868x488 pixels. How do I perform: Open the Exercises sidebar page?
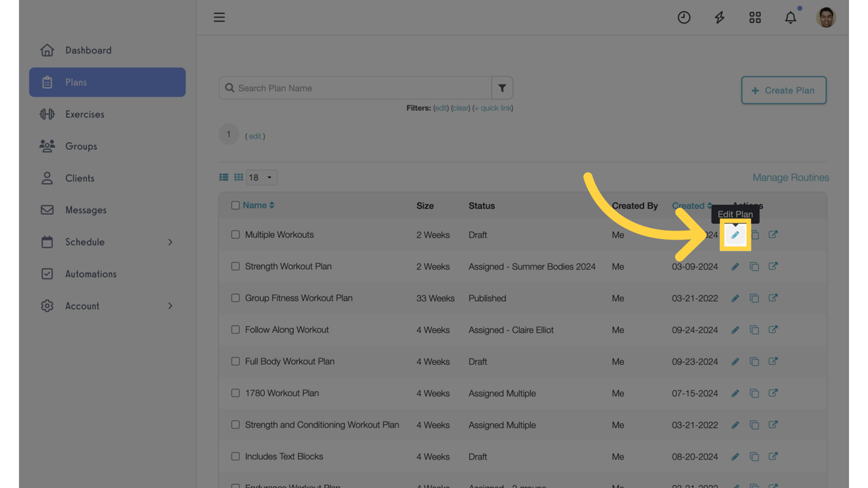pos(85,114)
